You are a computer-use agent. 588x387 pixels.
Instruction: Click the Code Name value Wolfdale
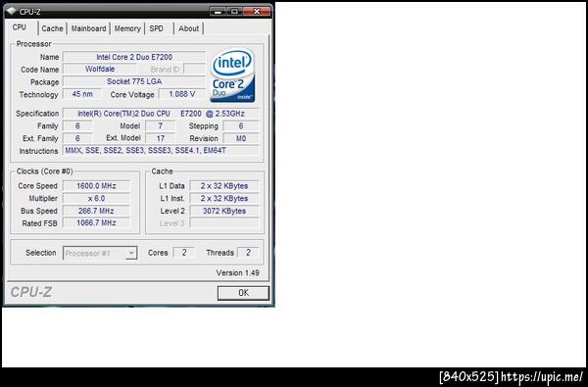click(x=100, y=69)
